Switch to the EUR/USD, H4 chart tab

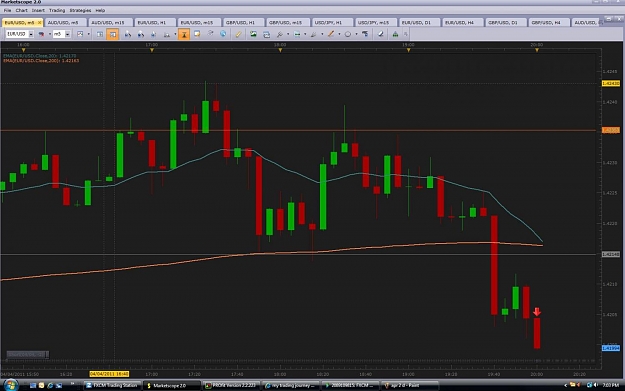(461, 23)
